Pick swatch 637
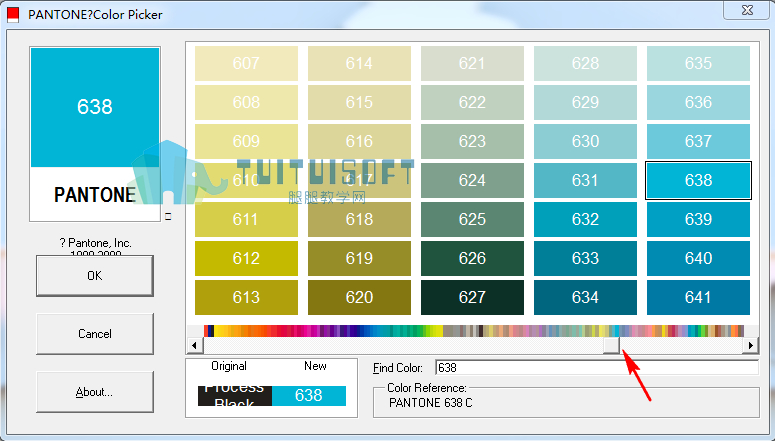 (x=698, y=141)
